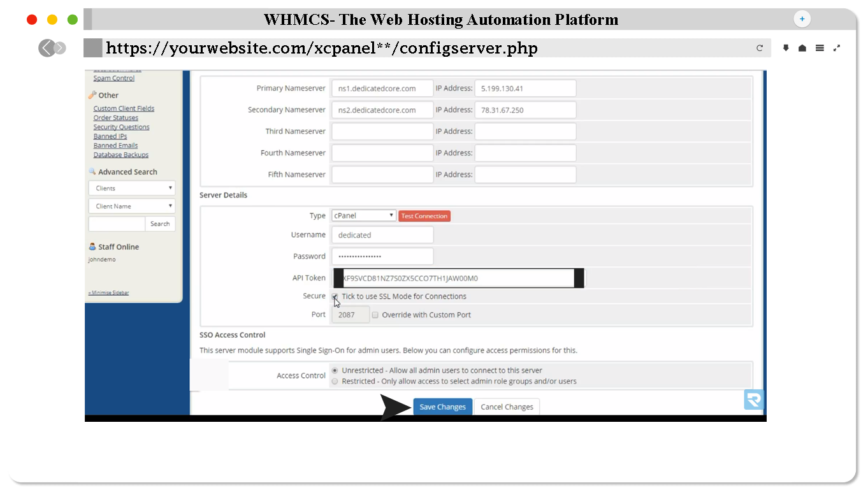Open a new tab with plus icon

[x=802, y=19]
